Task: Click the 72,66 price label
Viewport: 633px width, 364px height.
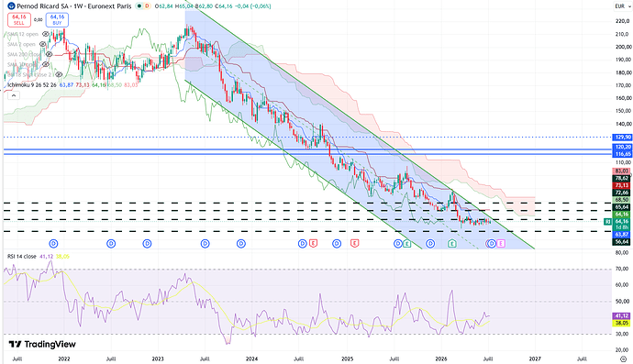Action: [622, 193]
